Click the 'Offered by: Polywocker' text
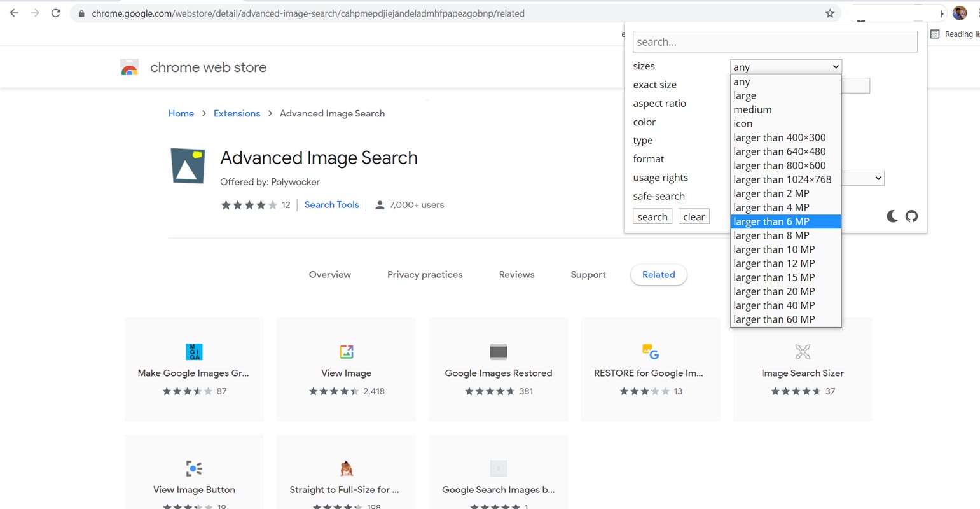Viewport: 980px width, 509px height. pyautogui.click(x=270, y=182)
